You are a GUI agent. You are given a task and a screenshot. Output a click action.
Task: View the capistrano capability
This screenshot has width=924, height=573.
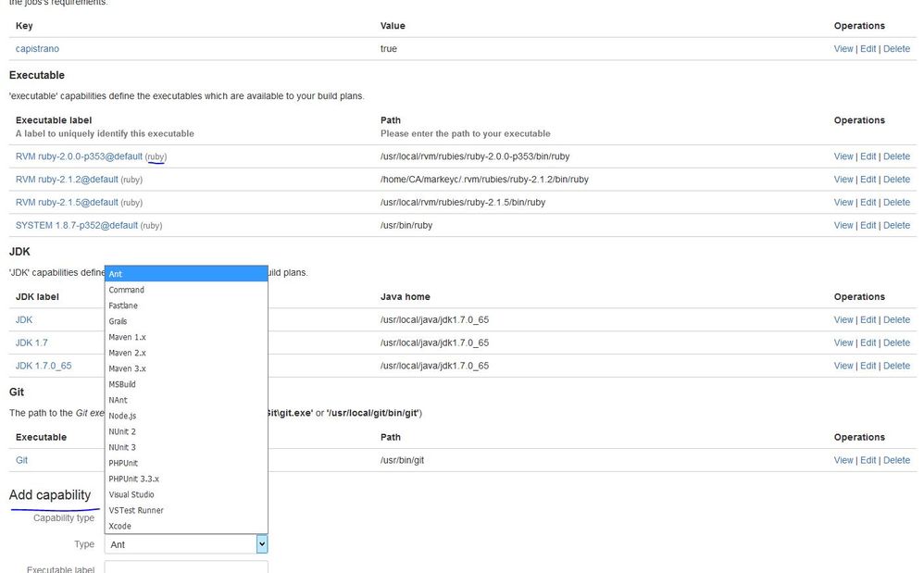tap(843, 49)
